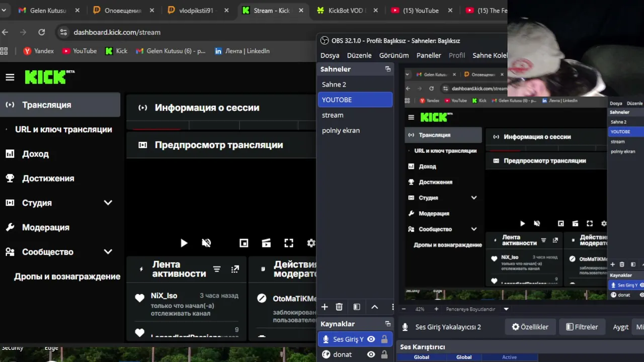Zoom out OBS preview with minus icon
Viewport: 644px width, 362px height.
(404, 309)
